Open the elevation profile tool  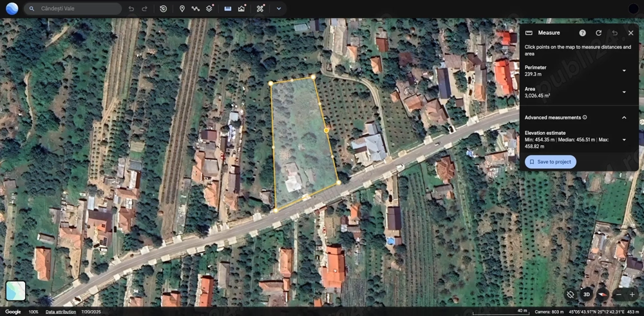[241, 8]
